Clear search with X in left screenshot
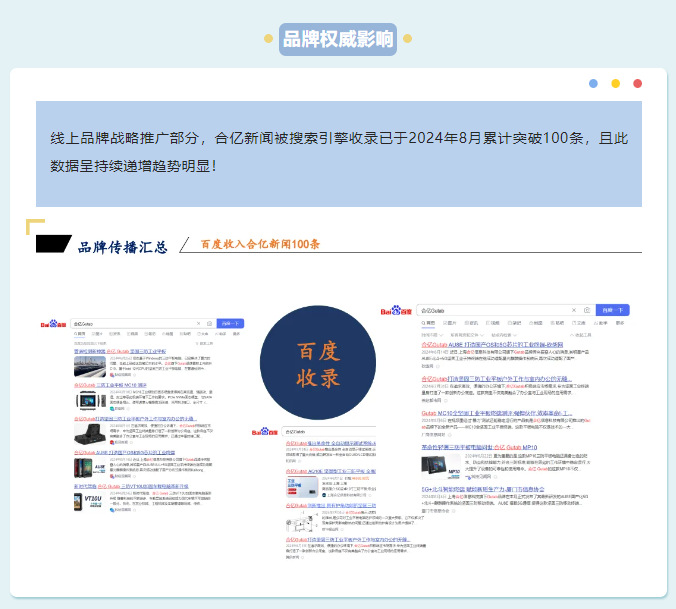Screen dimensions: 676x609 (198, 323)
